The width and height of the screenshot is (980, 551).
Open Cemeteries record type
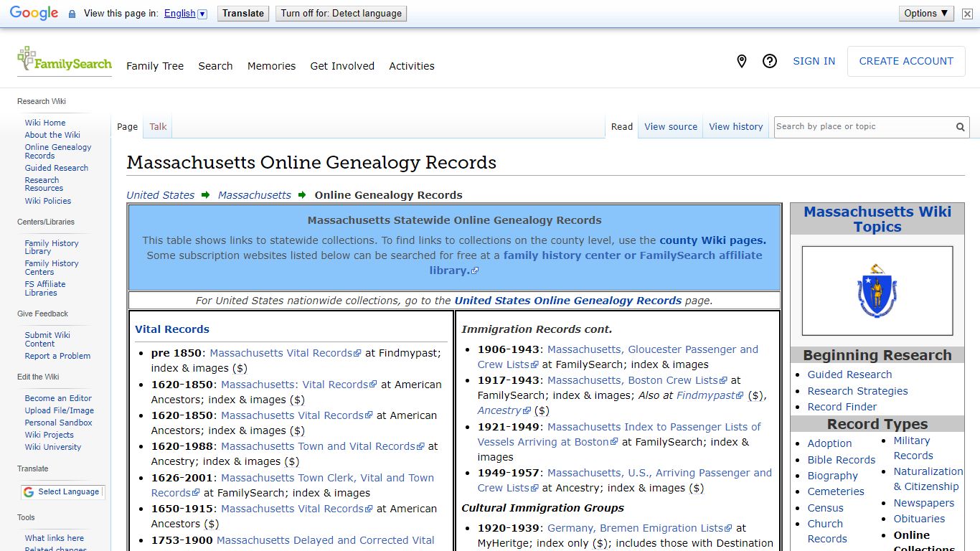pos(836,491)
